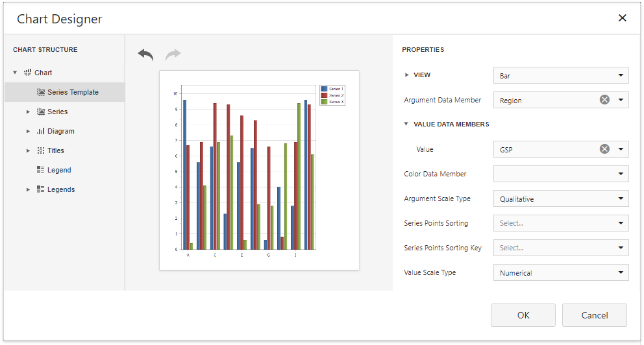The image size is (644, 345).
Task: Collapse the Value Data Members section
Action: click(406, 124)
